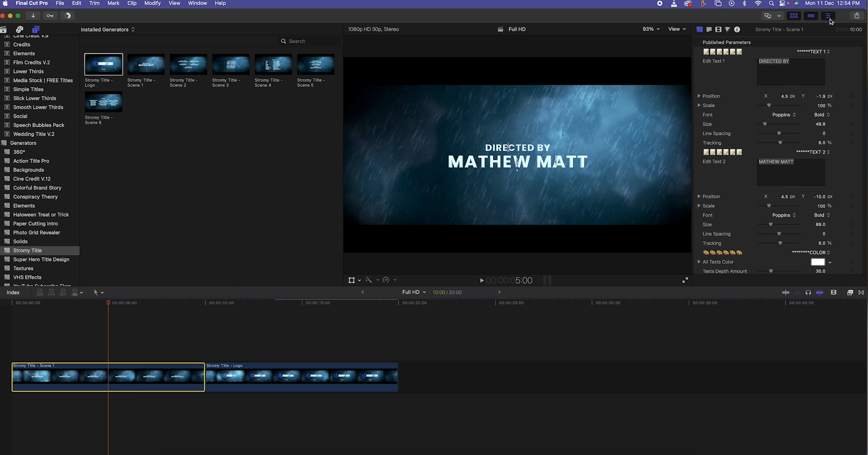Image resolution: width=868 pixels, height=455 pixels.
Task: Enable audio skimming in the timeline
Action: pos(797,292)
